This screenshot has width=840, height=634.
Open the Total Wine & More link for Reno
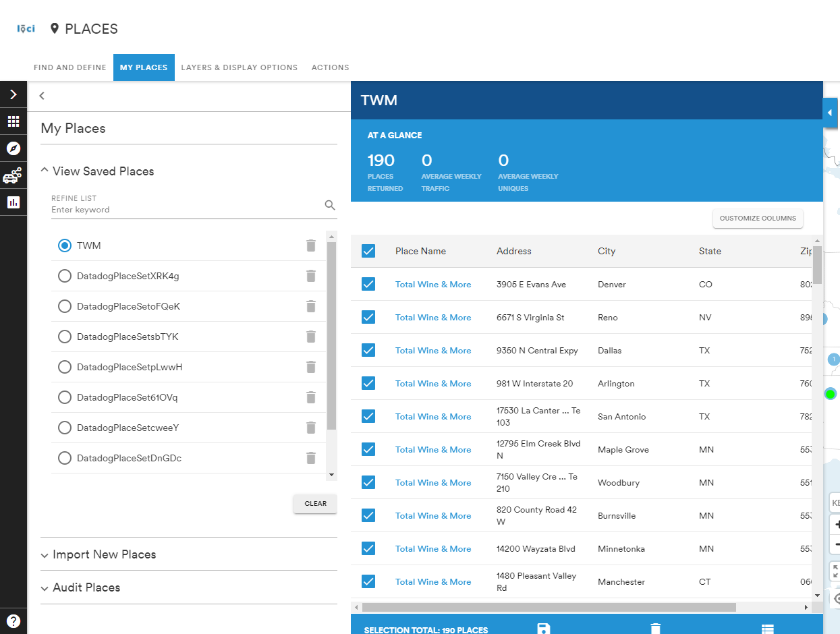click(x=433, y=317)
